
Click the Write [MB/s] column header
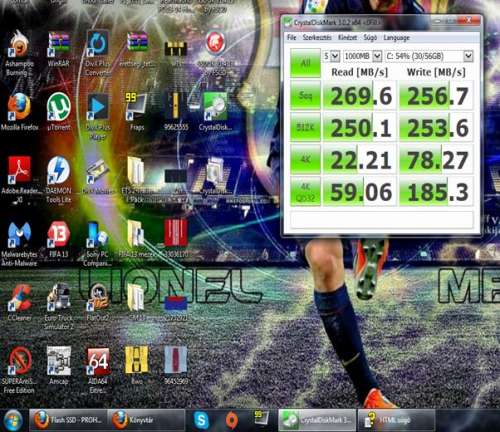(x=436, y=72)
